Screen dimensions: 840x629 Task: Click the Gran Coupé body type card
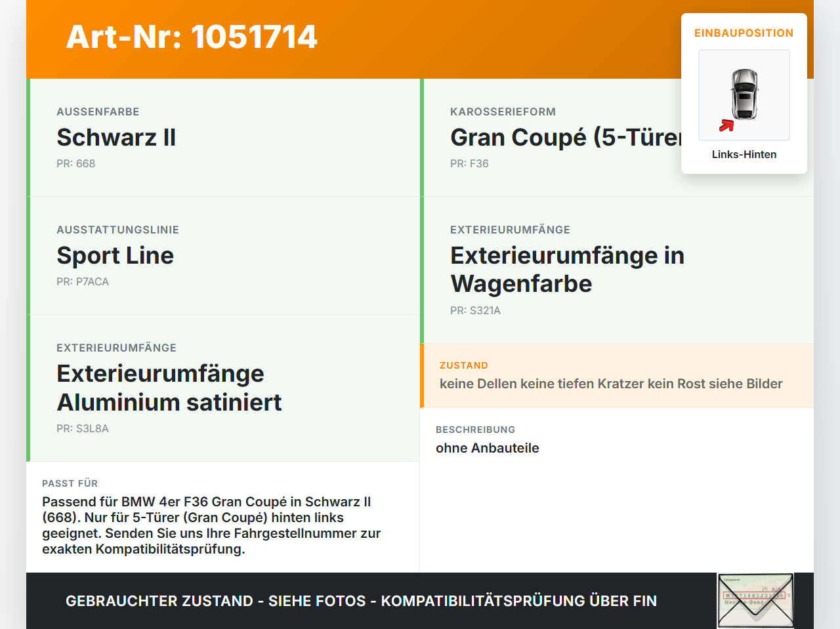(x=617, y=138)
